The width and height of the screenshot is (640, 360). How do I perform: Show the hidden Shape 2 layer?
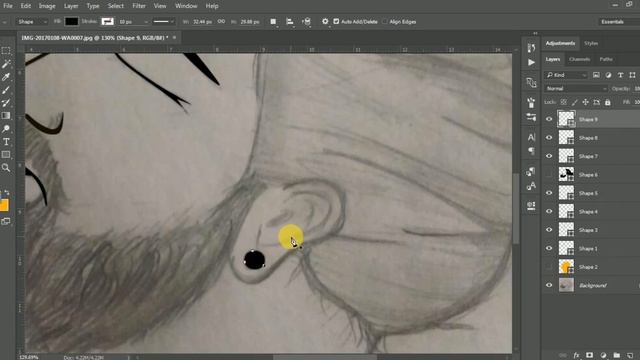tap(549, 267)
